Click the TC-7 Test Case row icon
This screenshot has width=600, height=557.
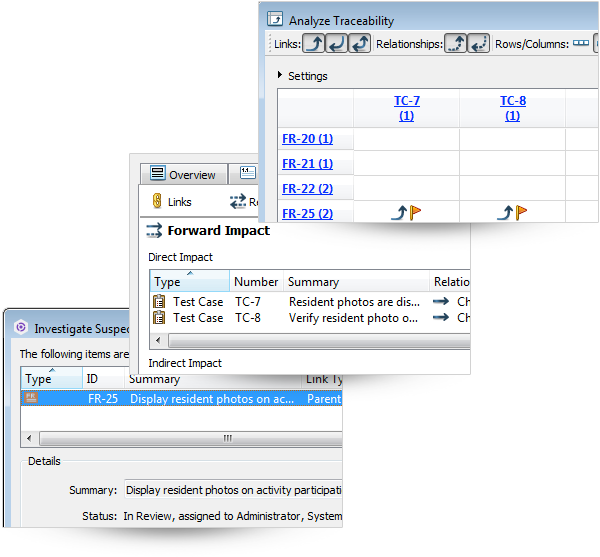click(x=160, y=301)
